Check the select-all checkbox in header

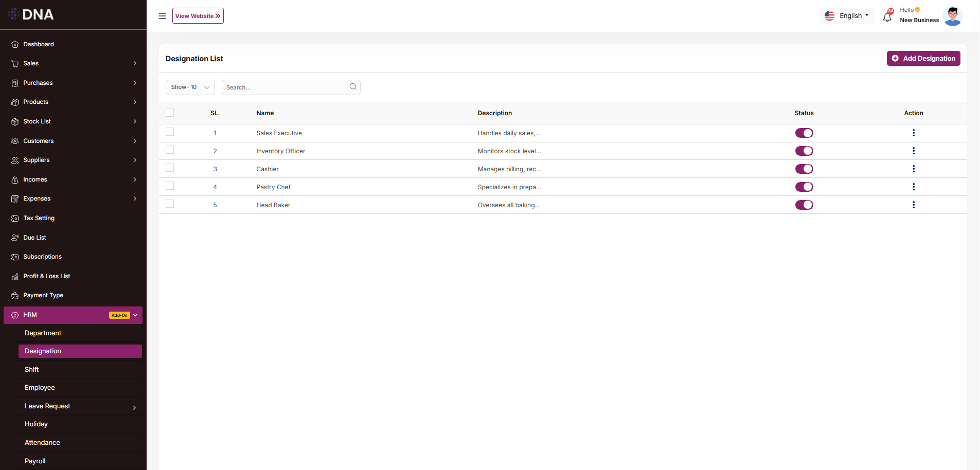coord(170,113)
